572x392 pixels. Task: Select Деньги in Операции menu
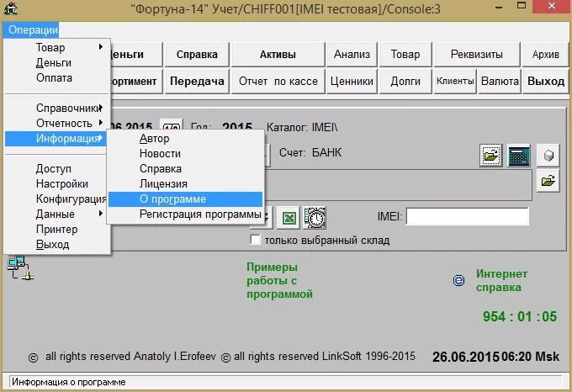[57, 63]
